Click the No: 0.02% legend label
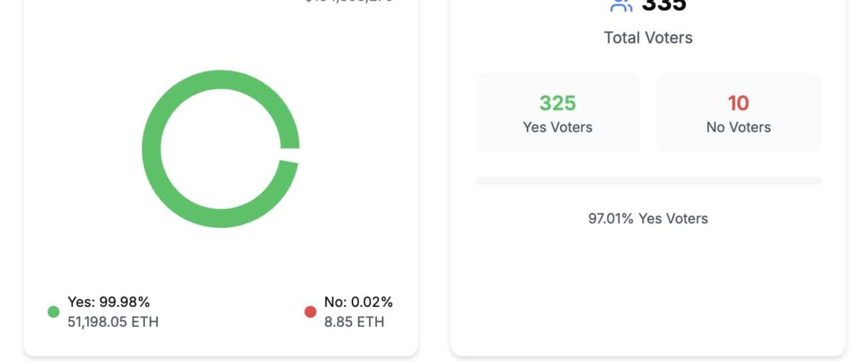The height and width of the screenshot is (362, 868). pos(358,302)
